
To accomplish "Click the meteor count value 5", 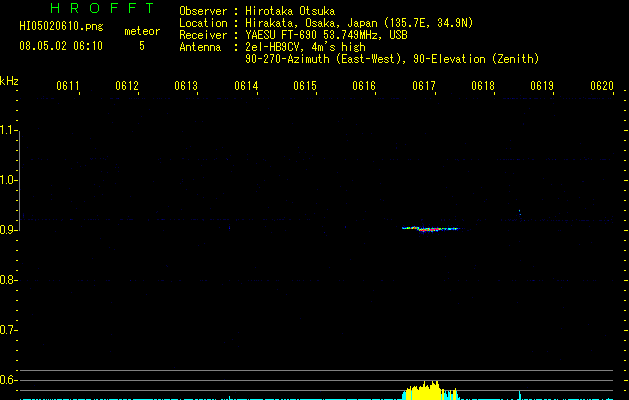I will coord(142,46).
